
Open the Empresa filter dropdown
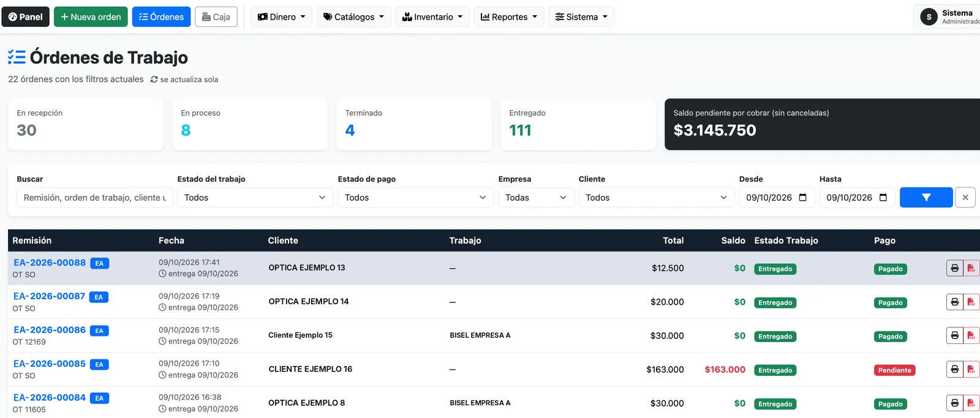click(536, 197)
